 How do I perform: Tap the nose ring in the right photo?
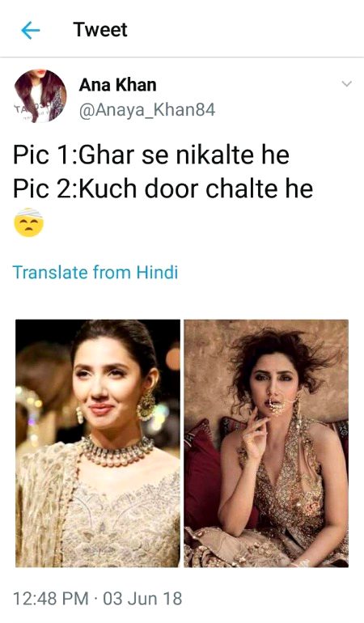pyautogui.click(x=277, y=406)
